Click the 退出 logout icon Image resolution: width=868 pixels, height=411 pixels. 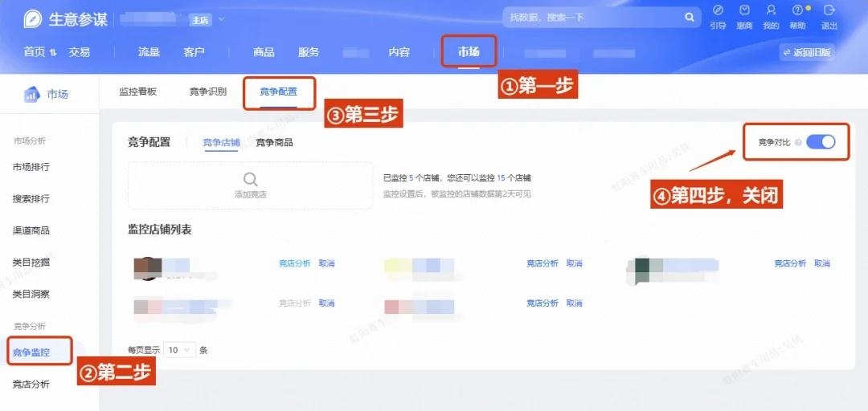coord(829,10)
